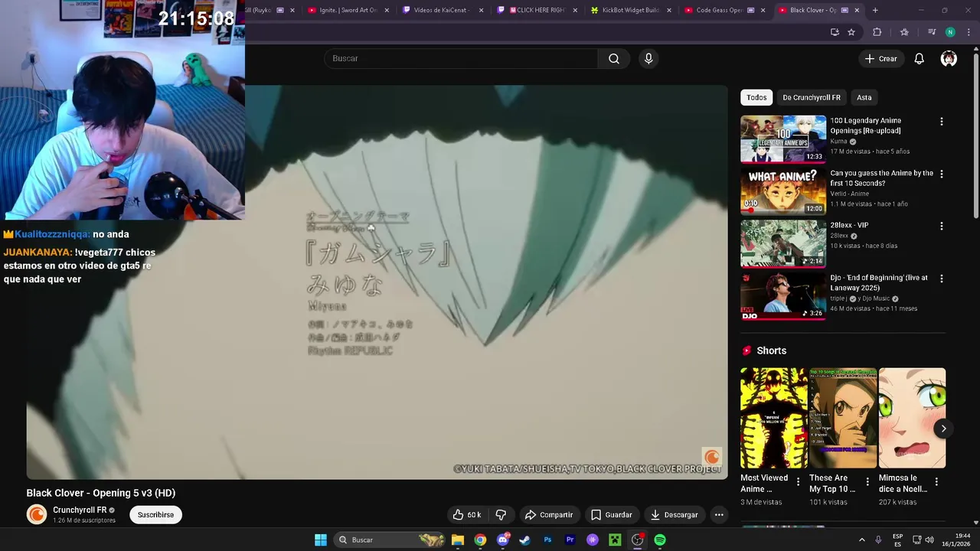Viewport: 980px width, 551px height.
Task: Open File Explorer from taskbar
Action: click(x=458, y=540)
